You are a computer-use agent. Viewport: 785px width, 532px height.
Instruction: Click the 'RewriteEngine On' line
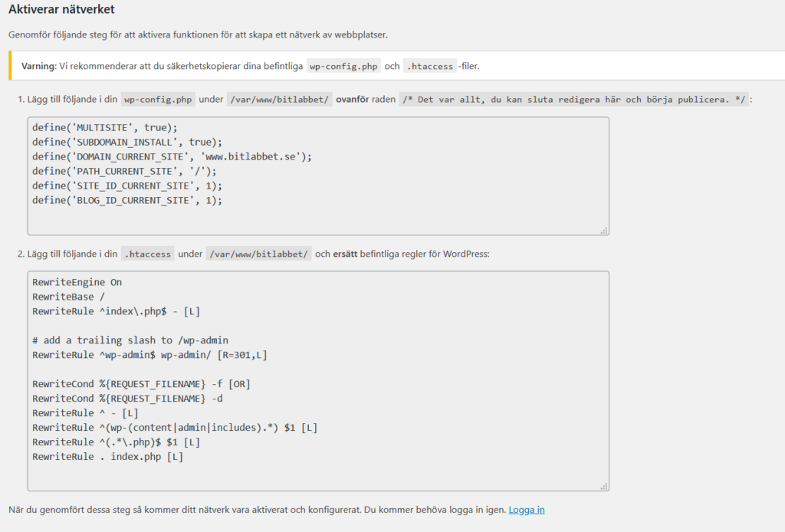[77, 282]
